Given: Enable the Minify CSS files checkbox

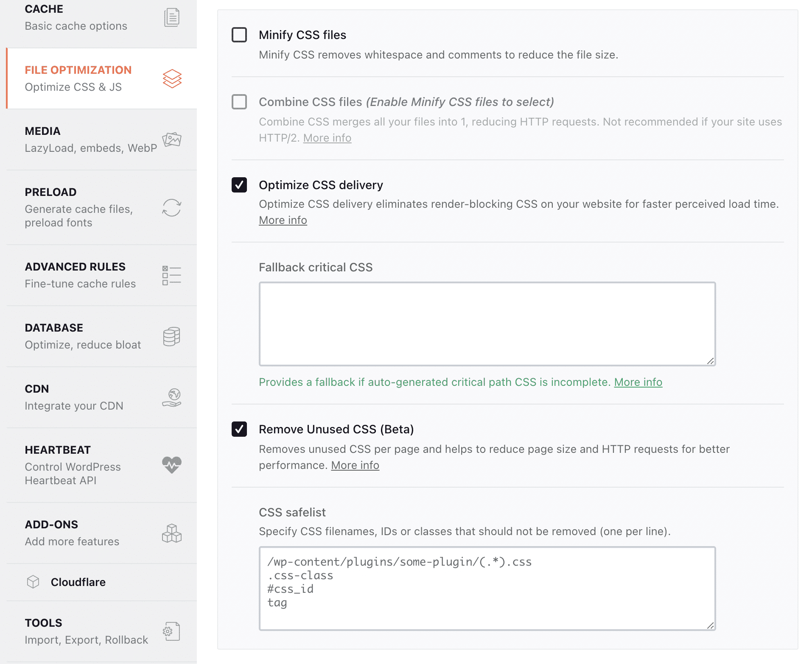Looking at the screenshot, I should (239, 35).
